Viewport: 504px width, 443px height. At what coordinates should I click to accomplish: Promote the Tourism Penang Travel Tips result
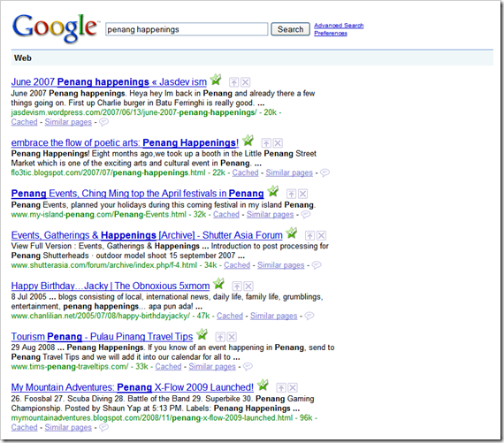(220, 337)
